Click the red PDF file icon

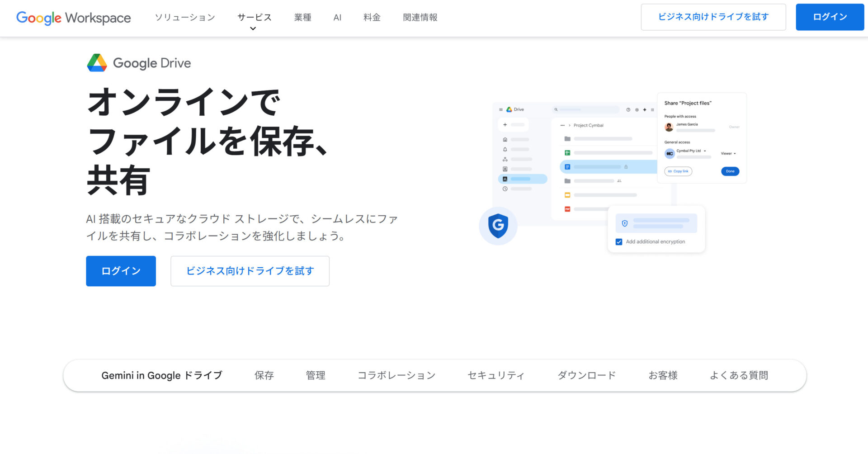pyautogui.click(x=567, y=208)
